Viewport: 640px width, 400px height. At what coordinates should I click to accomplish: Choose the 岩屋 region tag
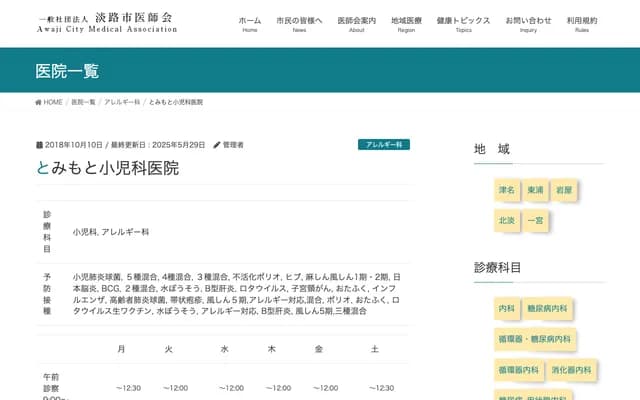coord(565,189)
